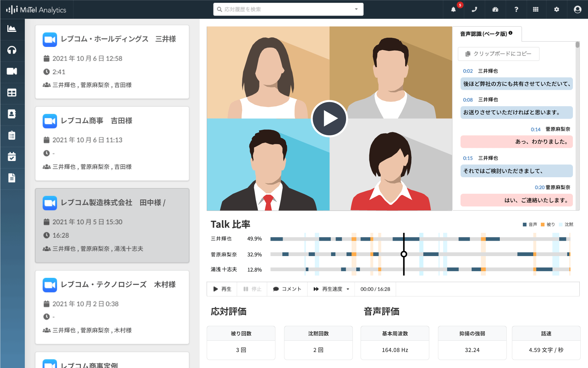Click the 被り legend color swatch

pos(543,224)
